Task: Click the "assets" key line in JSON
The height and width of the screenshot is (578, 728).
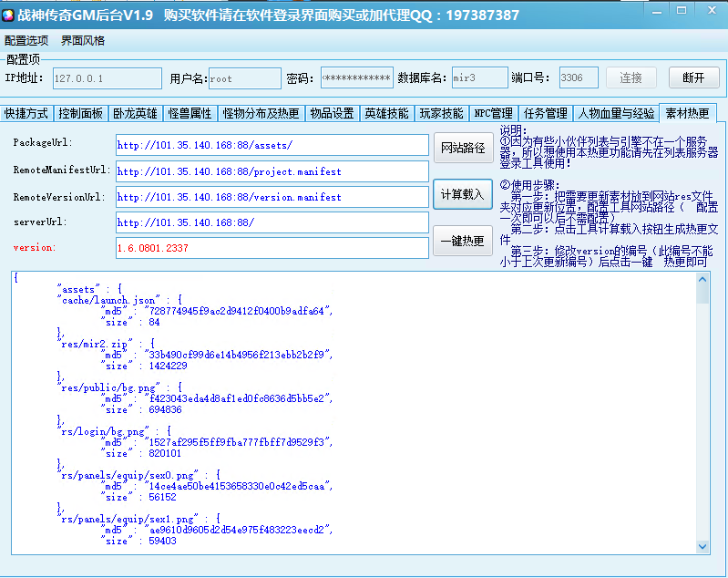Action: [89, 289]
